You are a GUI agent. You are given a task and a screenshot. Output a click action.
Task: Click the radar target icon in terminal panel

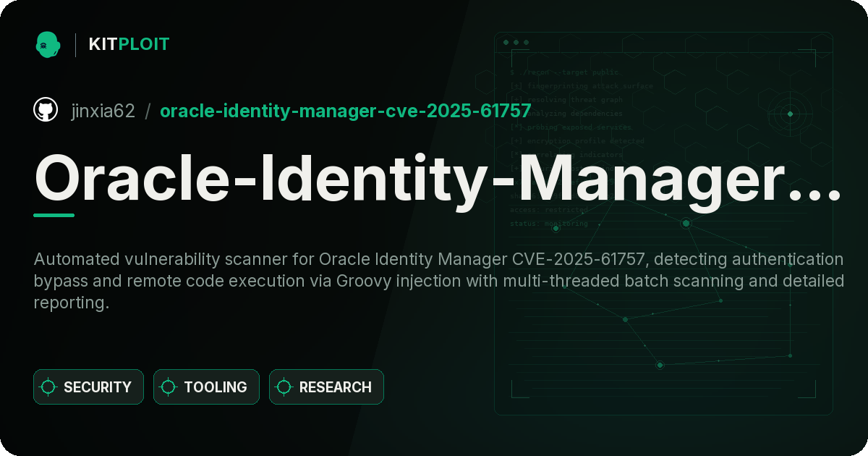pyautogui.click(x=790, y=114)
